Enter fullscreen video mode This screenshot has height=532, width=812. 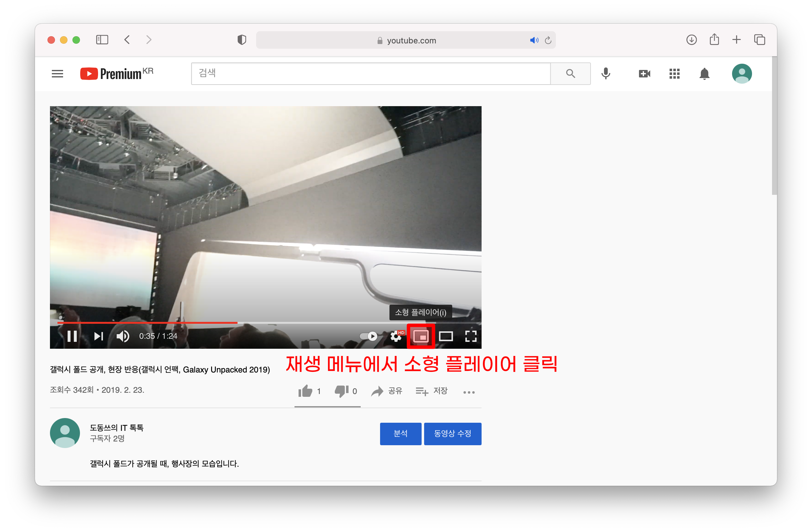tap(471, 336)
